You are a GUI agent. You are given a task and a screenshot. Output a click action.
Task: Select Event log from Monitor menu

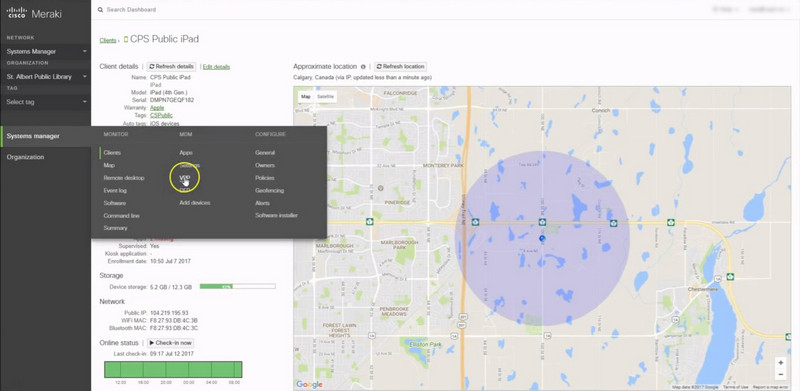(115, 190)
